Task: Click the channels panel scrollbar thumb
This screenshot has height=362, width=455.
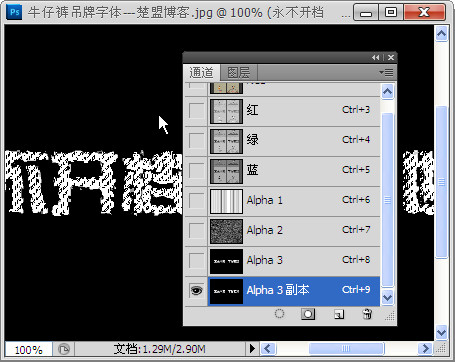Action: [x=387, y=200]
